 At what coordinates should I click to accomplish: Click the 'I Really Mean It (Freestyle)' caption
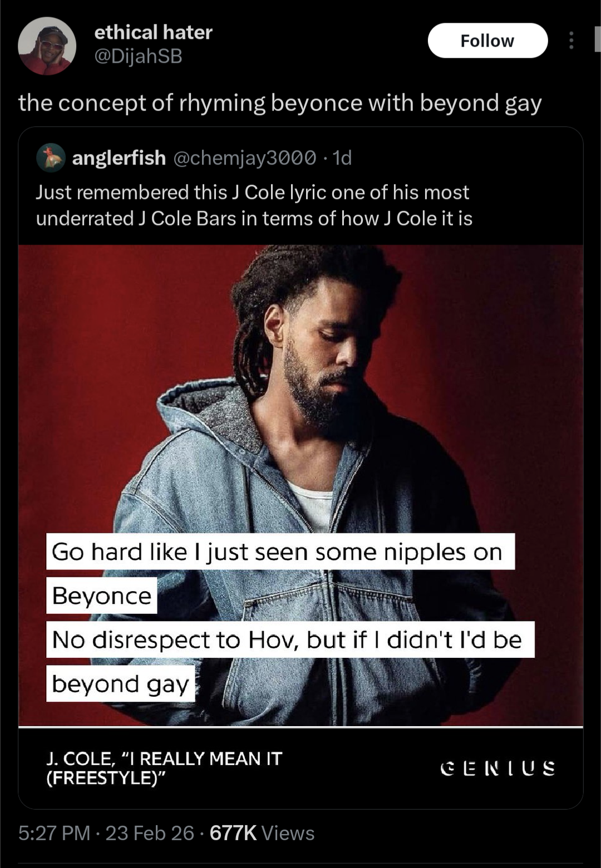(164, 768)
